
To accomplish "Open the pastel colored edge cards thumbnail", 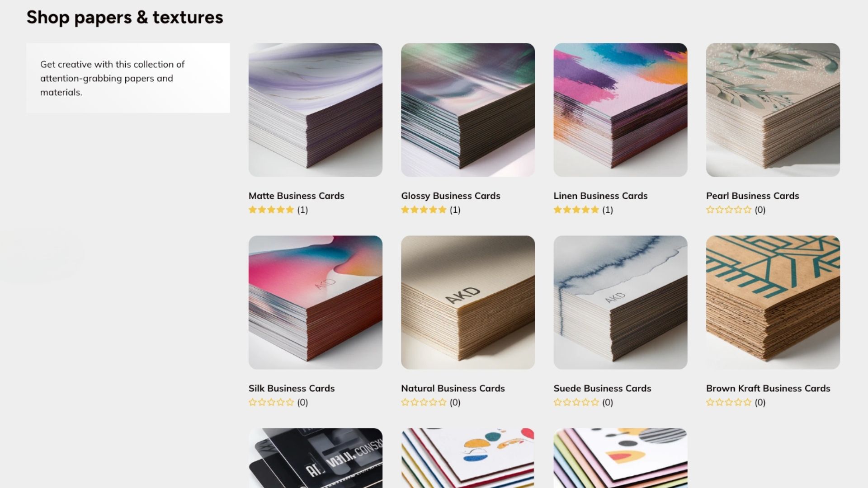I will [x=620, y=458].
